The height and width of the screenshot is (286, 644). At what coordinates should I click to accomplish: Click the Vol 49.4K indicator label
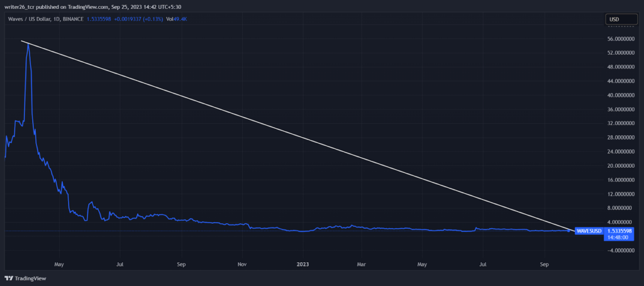pos(177,19)
